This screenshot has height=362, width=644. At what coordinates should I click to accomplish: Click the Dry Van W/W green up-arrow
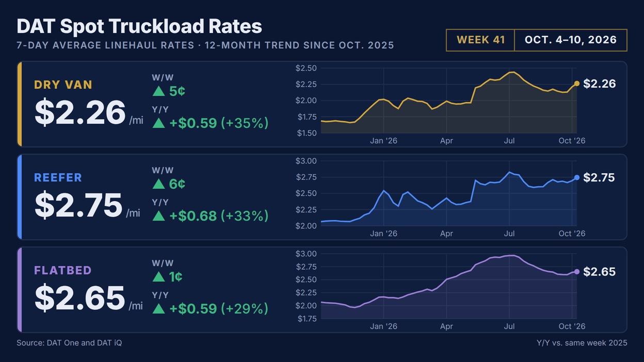[159, 91]
